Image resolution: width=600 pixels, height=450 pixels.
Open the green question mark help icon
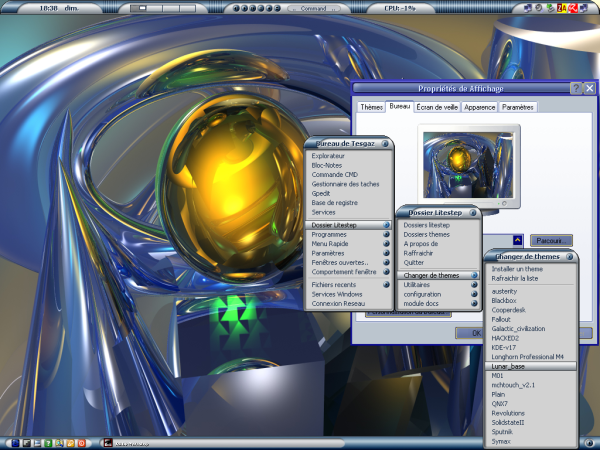(48, 443)
